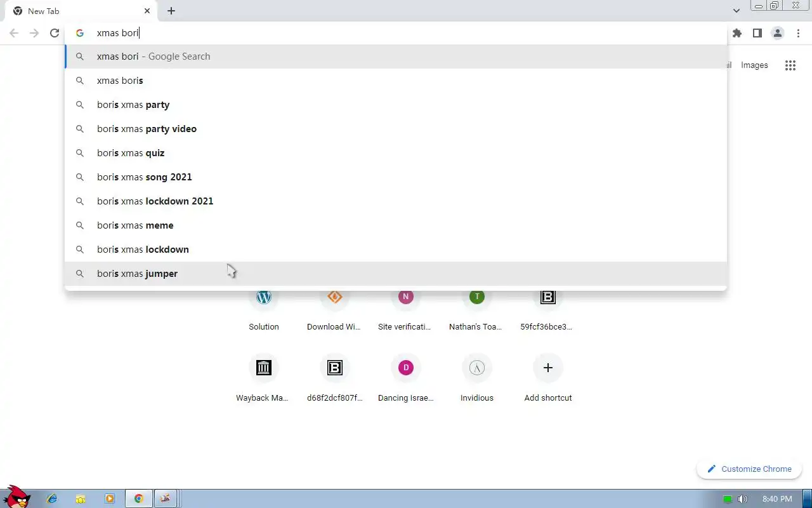Pick 'boris xmas lockdown 2021' suggestion
Screen dimensions: 812x508
(x=396, y=201)
